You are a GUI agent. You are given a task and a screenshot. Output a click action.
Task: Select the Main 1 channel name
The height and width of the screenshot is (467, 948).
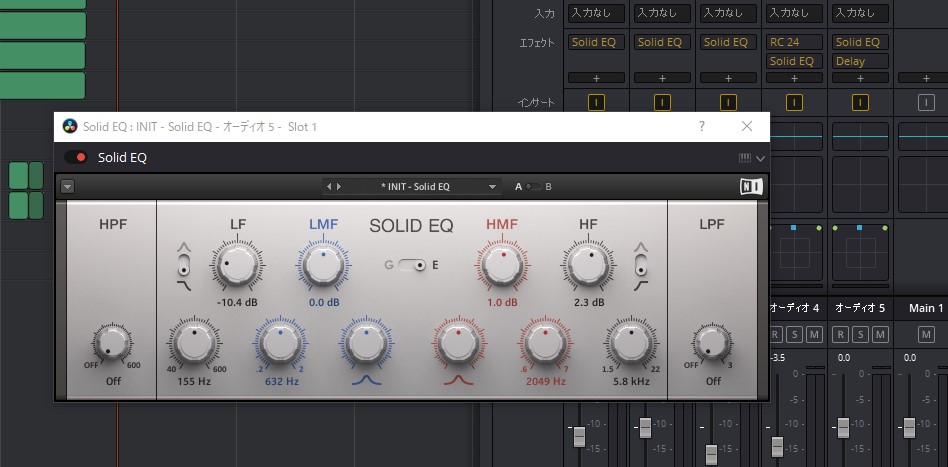926,309
